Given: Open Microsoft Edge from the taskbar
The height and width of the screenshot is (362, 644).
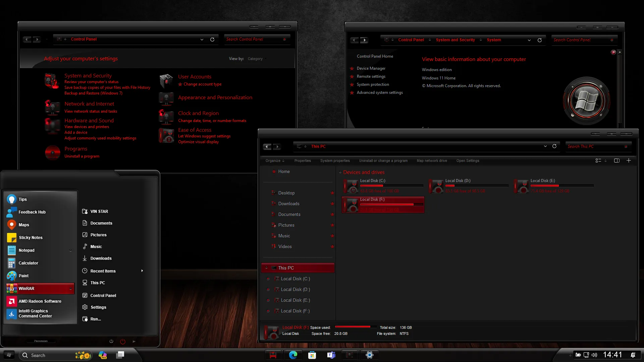Looking at the screenshot, I should click(293, 355).
